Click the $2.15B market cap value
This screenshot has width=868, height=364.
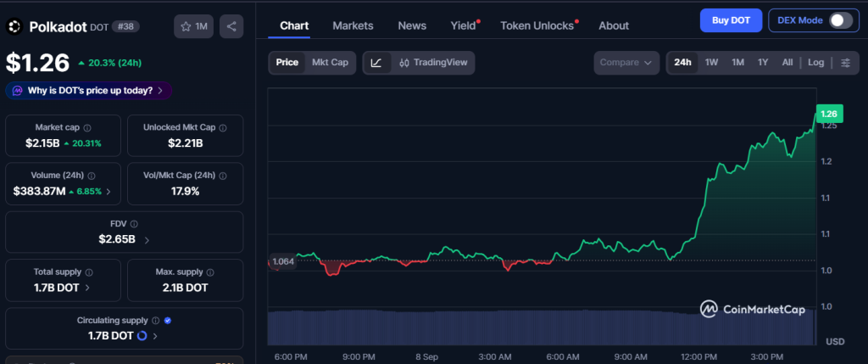click(42, 143)
